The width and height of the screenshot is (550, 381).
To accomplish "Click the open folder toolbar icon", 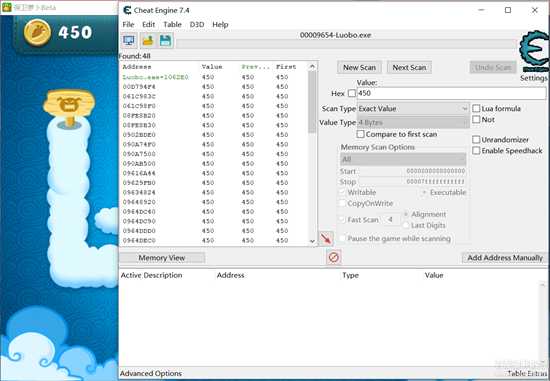I will coord(148,41).
